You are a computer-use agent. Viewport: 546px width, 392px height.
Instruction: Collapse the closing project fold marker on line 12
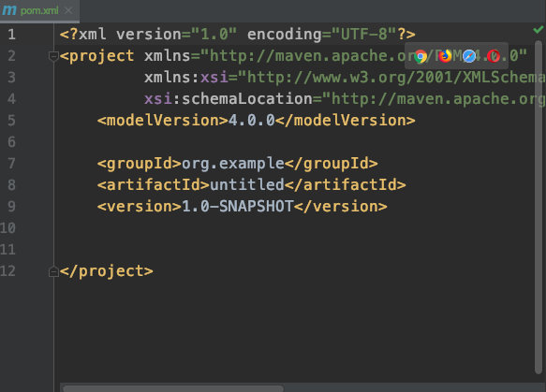coord(53,271)
